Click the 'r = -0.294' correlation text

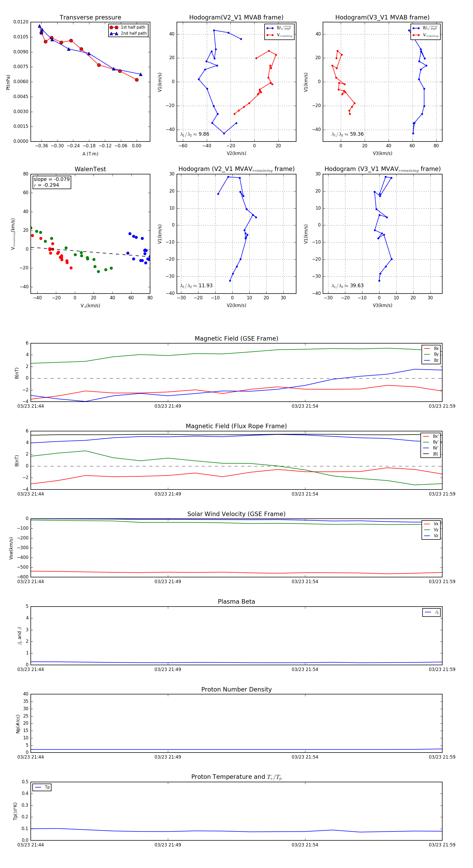[x=47, y=185]
